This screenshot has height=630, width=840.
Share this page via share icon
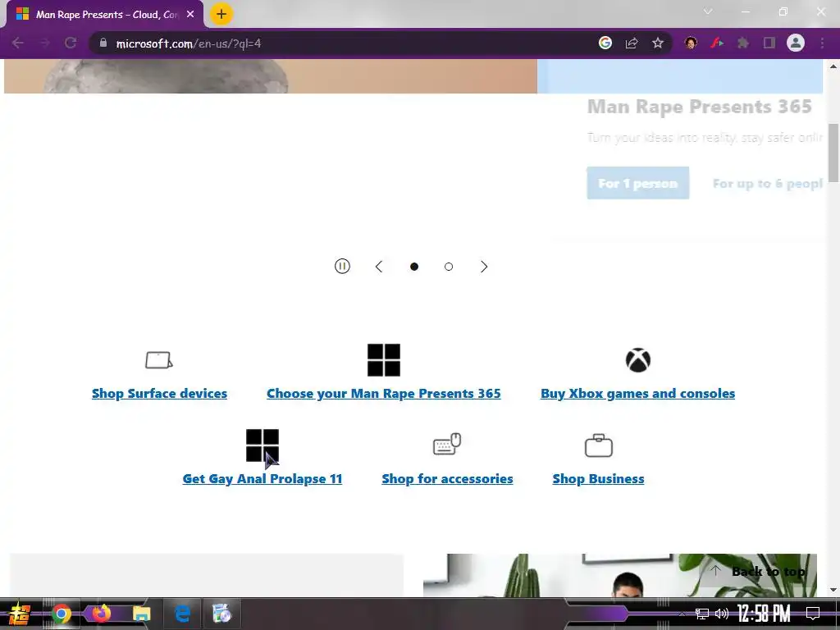[x=632, y=43]
